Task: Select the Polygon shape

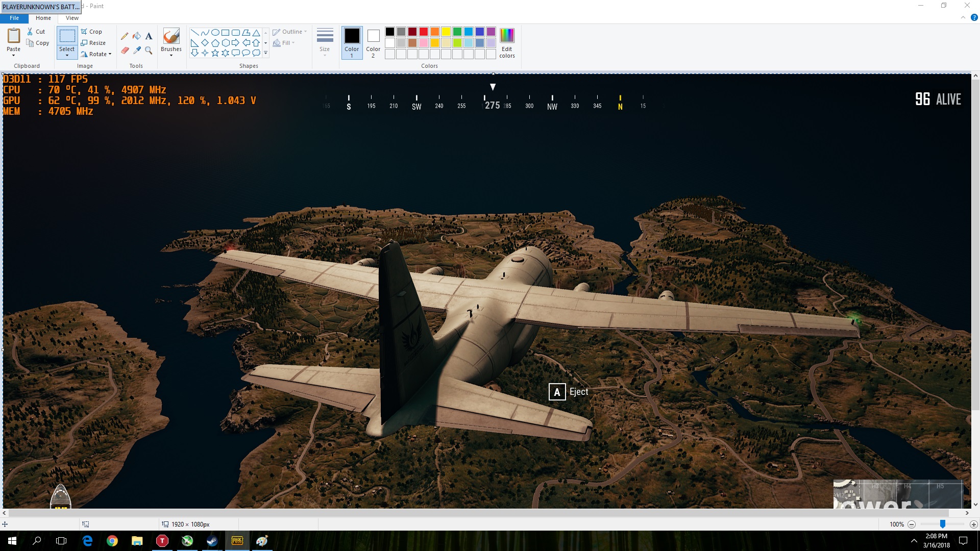Action: point(246,33)
